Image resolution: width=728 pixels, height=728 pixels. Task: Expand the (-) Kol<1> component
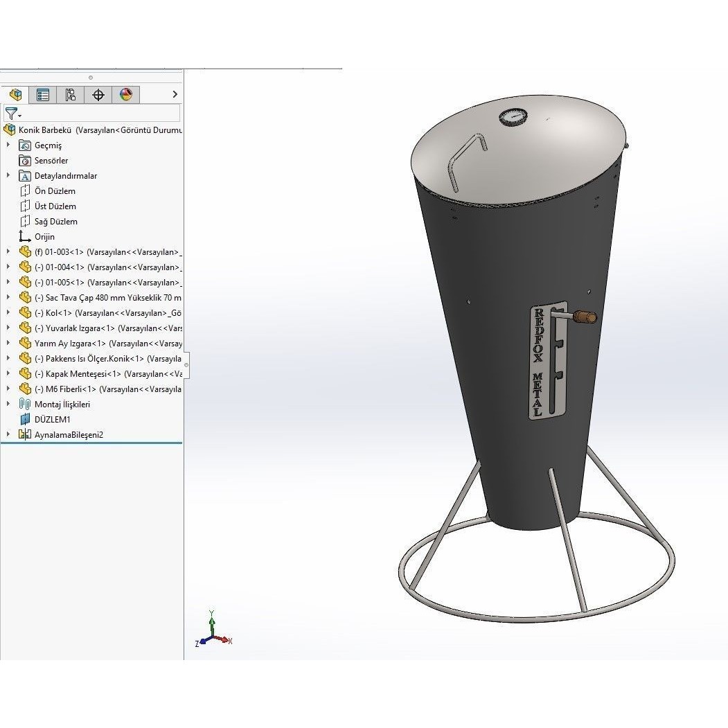coord(8,312)
